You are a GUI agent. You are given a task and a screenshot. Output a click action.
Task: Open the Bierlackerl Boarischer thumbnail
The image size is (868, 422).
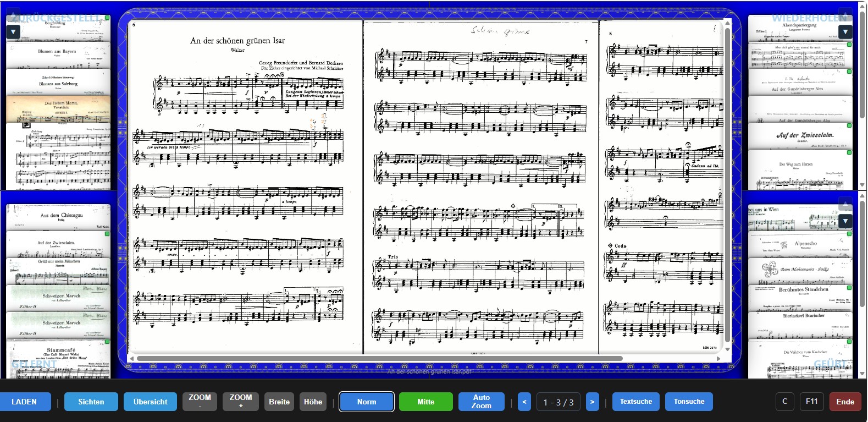pyautogui.click(x=800, y=325)
